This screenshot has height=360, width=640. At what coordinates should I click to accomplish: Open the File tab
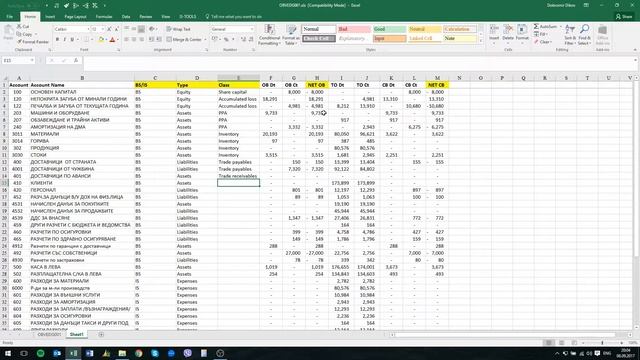(9, 17)
